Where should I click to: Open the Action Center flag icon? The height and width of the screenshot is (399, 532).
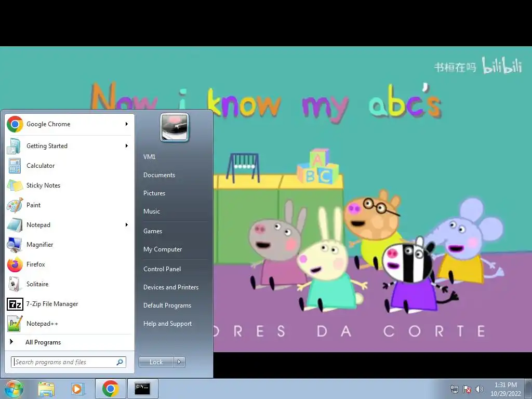coord(467,389)
